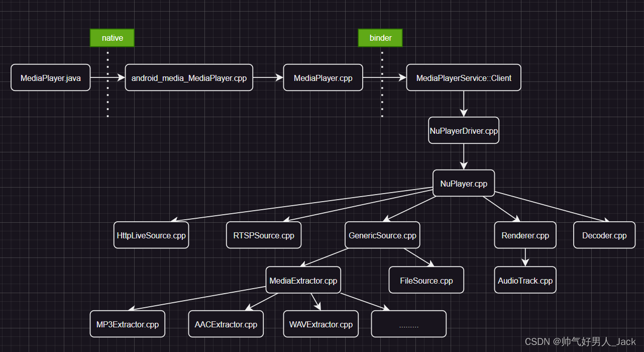Select the MP3Extractor.cpp box
Image resolution: width=644 pixels, height=352 pixels.
(128, 324)
